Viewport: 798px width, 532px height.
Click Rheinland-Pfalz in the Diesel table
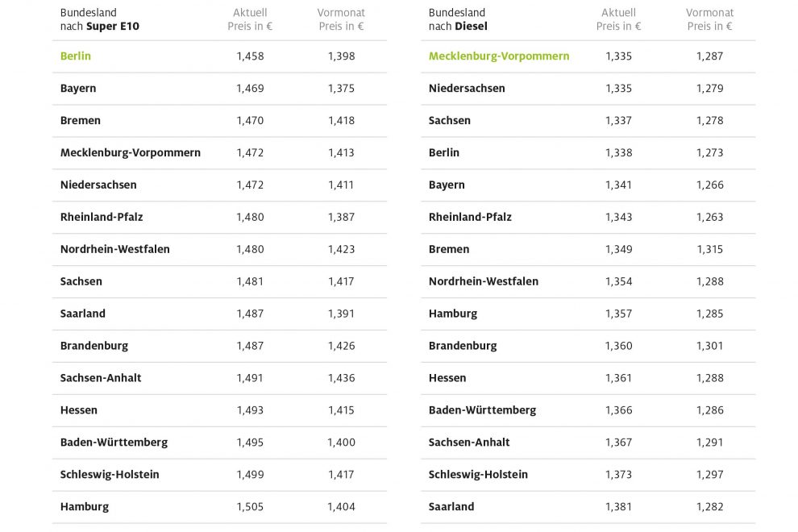pyautogui.click(x=470, y=217)
